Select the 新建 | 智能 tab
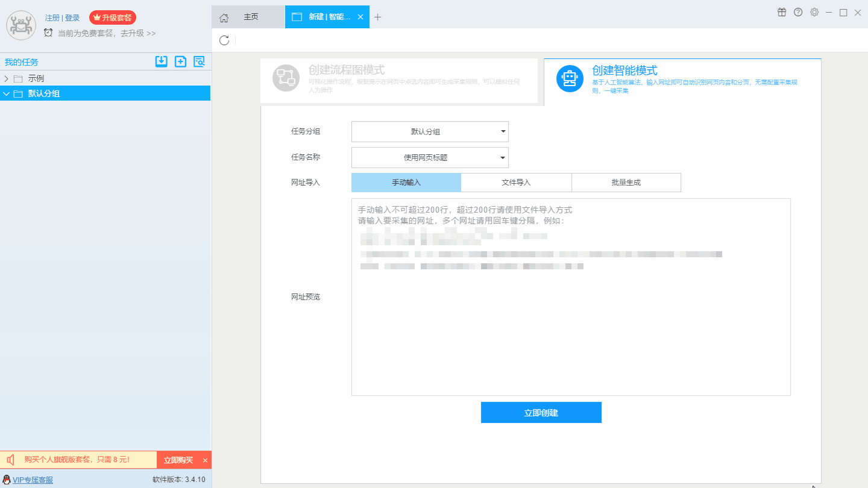 click(329, 17)
